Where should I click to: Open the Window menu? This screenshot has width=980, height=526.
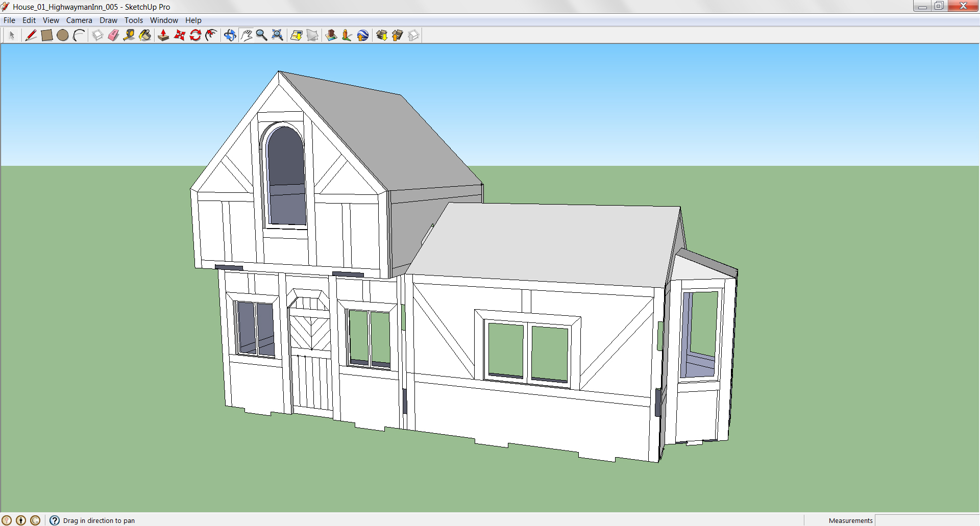[164, 20]
